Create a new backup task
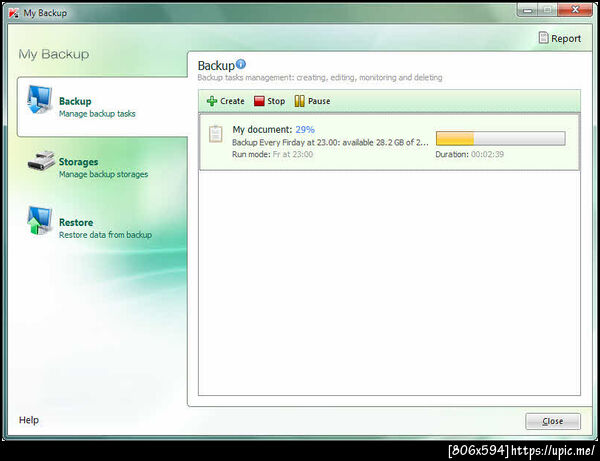The height and width of the screenshot is (461, 600). 225,101
